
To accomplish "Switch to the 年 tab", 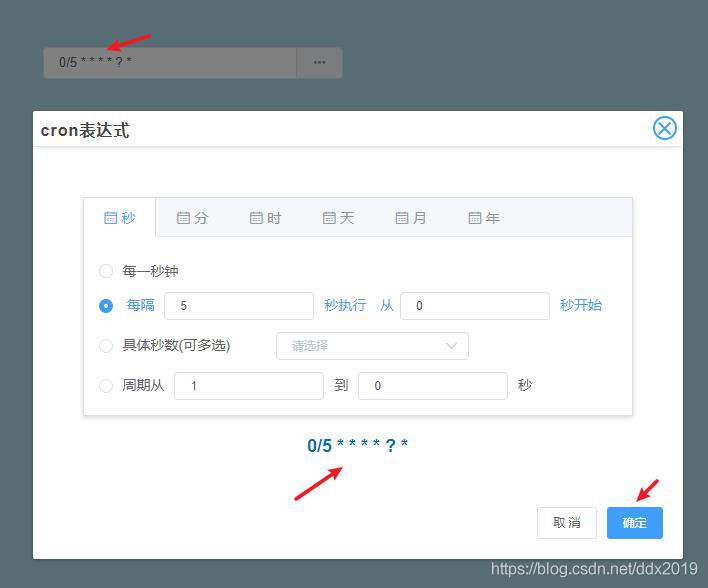I will click(484, 218).
